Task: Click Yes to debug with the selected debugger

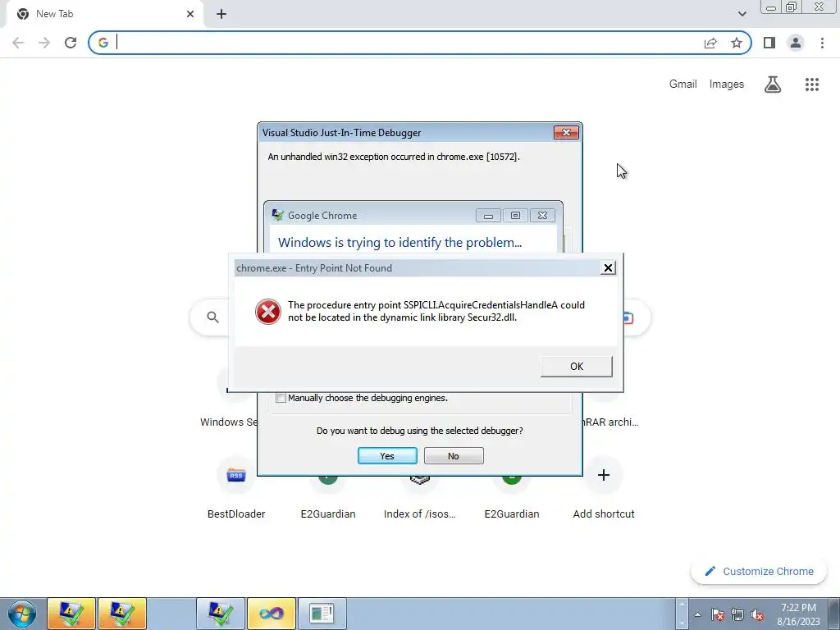Action: (x=387, y=456)
